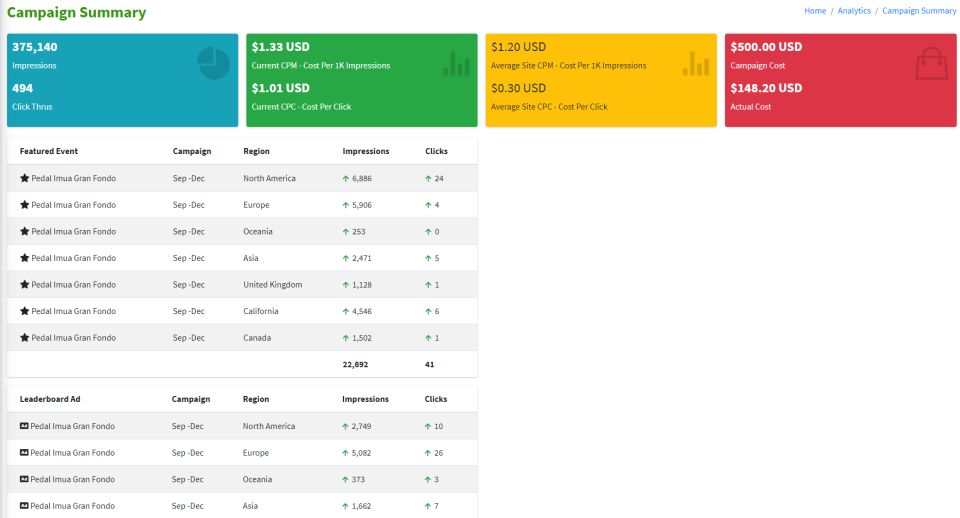Click the Featured Event column header

pyautogui.click(x=50, y=152)
